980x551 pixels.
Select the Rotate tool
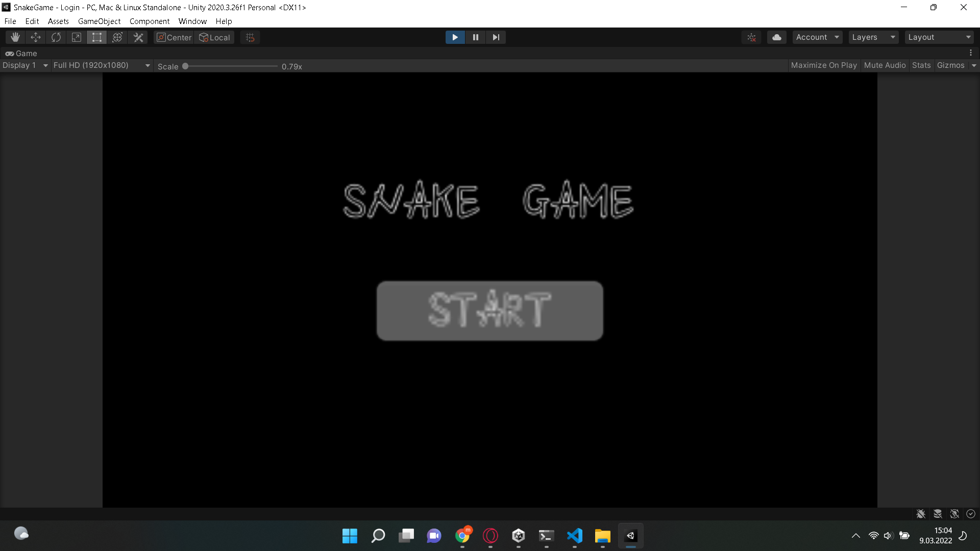click(x=56, y=37)
